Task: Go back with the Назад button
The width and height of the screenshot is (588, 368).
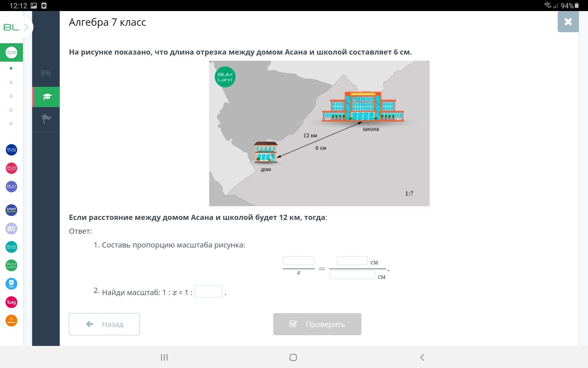Action: [x=104, y=324]
